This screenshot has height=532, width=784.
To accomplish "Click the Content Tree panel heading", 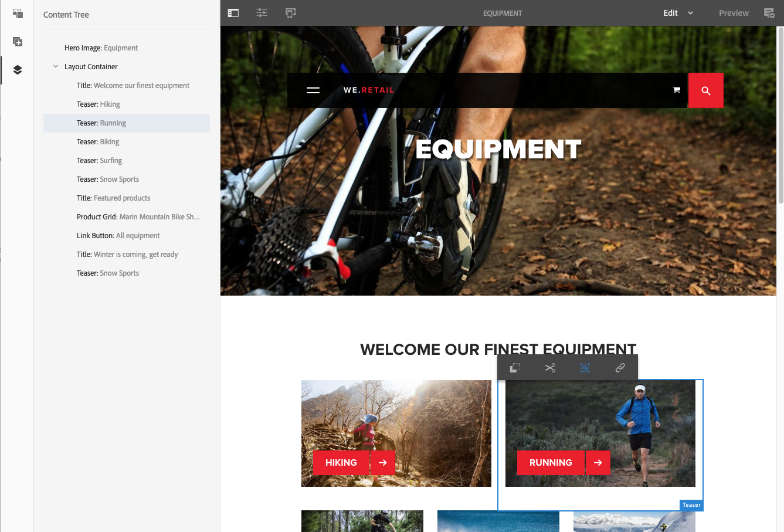I will pyautogui.click(x=66, y=15).
